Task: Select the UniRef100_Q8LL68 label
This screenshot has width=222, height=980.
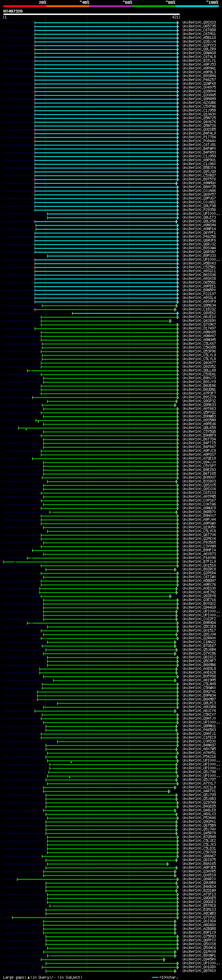Action: pyautogui.click(x=199, y=371)
